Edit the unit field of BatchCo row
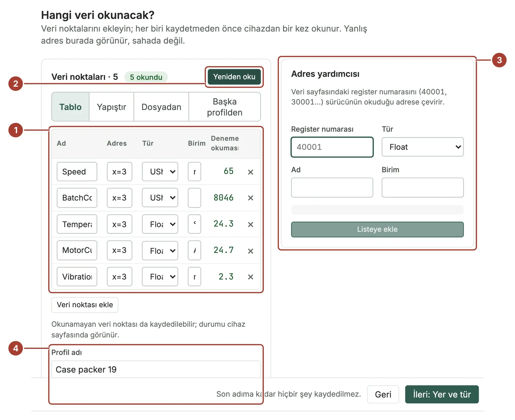 [x=194, y=198]
